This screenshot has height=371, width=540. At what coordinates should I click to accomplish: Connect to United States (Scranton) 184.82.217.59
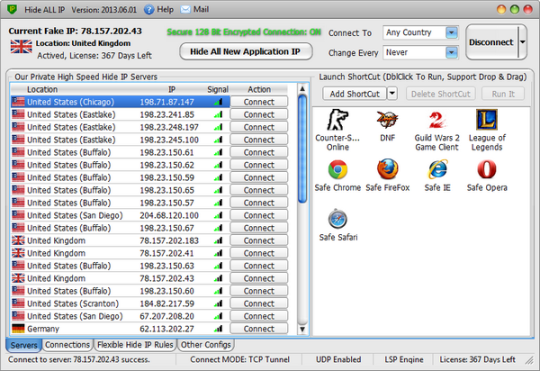click(259, 303)
